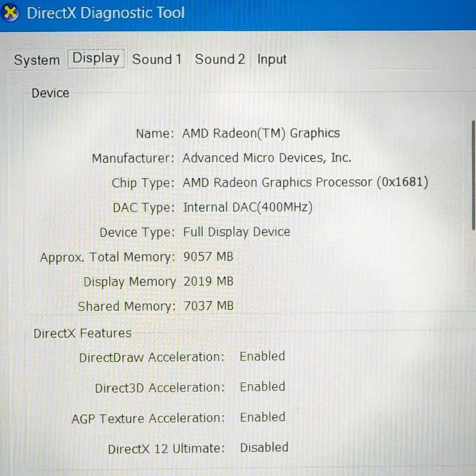Click the DirectDraw Acceleration 'Enabled' status
Image resolution: width=476 pixels, height=476 pixels.
262,357
